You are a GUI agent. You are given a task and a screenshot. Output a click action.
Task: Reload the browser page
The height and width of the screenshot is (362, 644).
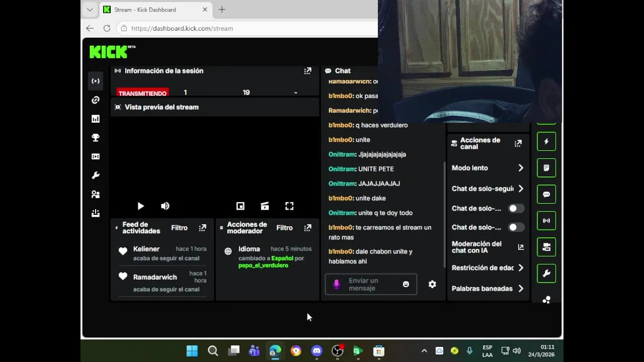pos(107,28)
